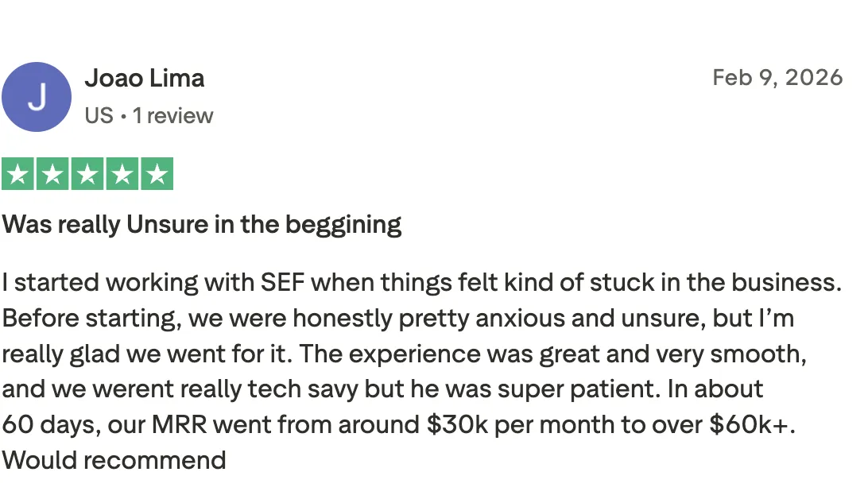The image size is (868, 499).
Task: Click the fourth green rating star
Action: pyautogui.click(x=122, y=174)
